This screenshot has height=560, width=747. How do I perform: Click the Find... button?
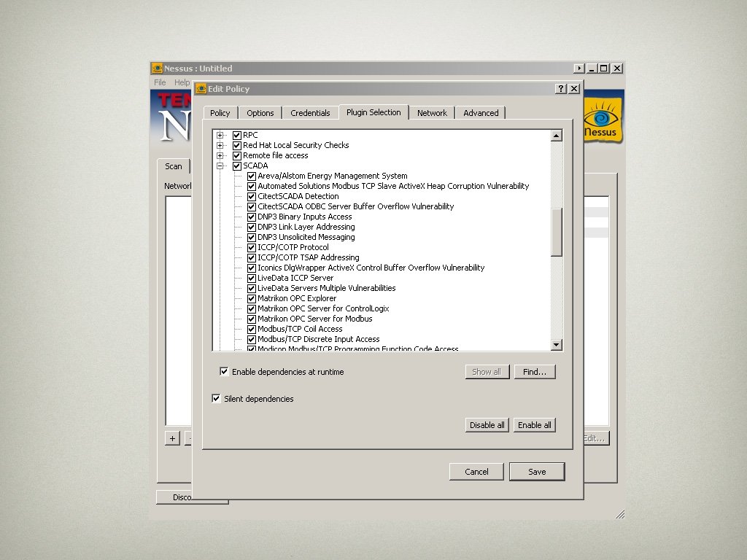pos(535,372)
